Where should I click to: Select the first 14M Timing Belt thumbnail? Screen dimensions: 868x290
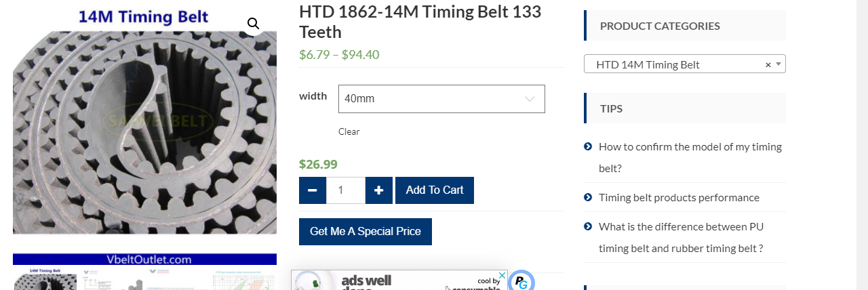[x=45, y=279]
